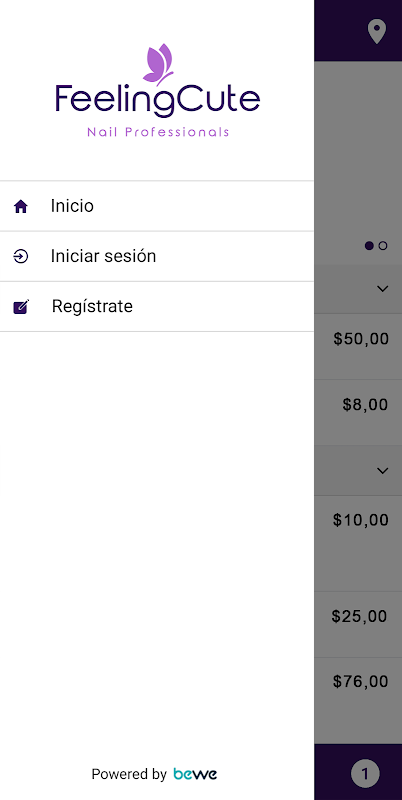
Task: Tap the location pin icon
Action: point(376,32)
